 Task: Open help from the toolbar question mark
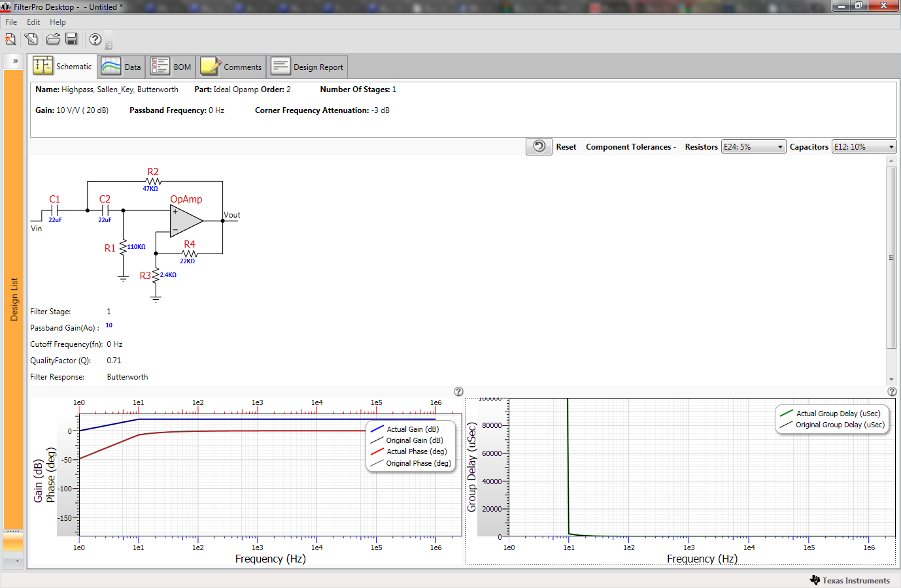tap(95, 39)
